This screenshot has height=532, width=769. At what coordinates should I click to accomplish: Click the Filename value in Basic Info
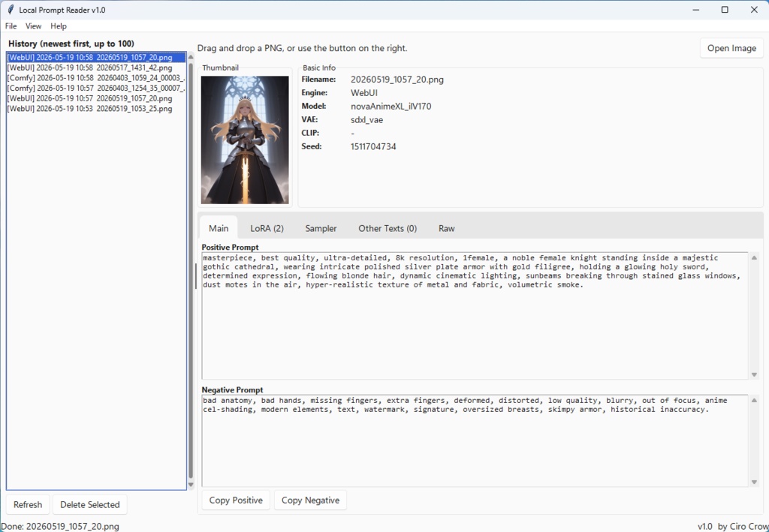point(397,80)
